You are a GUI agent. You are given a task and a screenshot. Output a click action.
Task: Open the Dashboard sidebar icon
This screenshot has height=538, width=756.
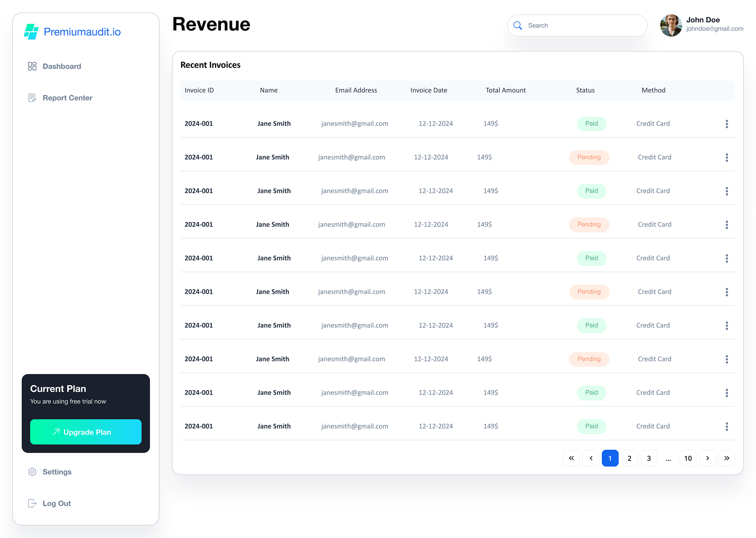pos(32,66)
